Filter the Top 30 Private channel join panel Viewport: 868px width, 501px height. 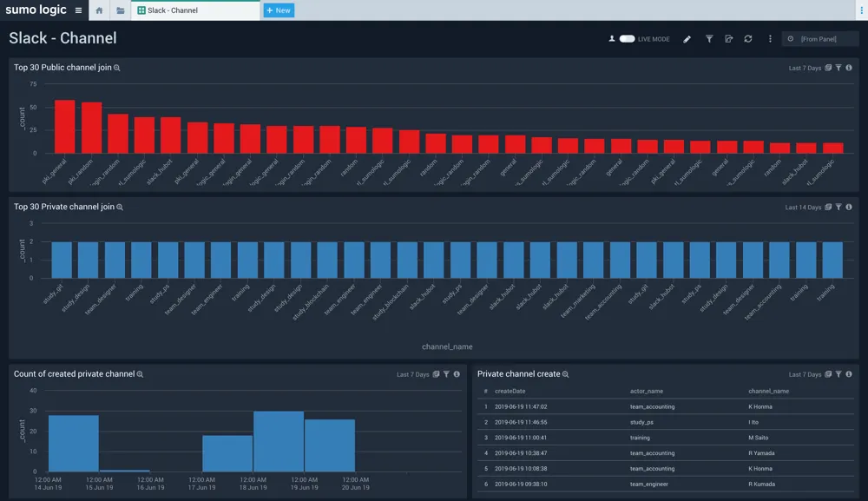click(x=838, y=207)
